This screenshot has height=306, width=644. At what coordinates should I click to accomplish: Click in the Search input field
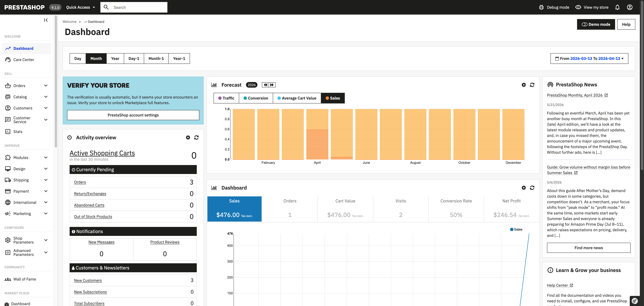click(134, 7)
